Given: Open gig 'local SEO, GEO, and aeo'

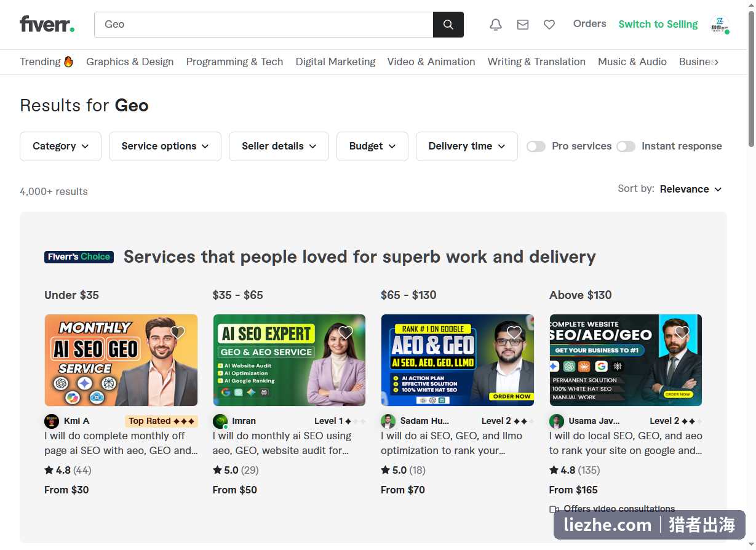Looking at the screenshot, I should pos(626,443).
